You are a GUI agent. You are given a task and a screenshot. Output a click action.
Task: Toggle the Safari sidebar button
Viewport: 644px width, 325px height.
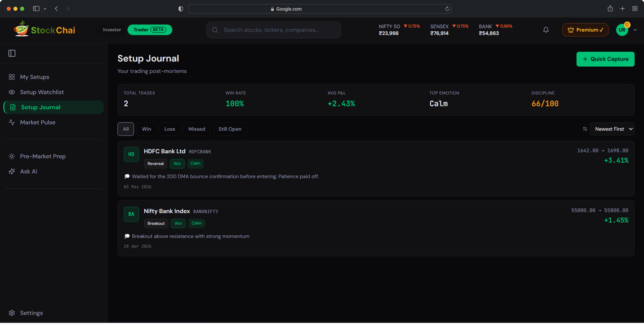36,9
